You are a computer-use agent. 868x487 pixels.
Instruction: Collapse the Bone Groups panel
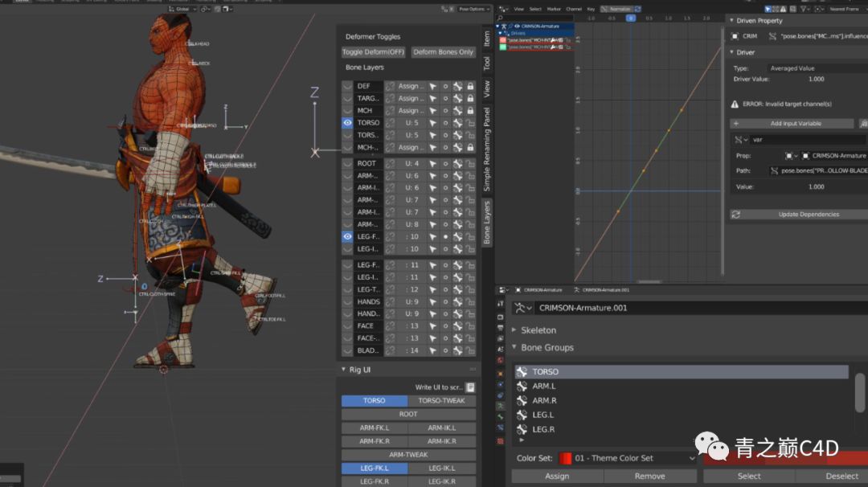514,347
